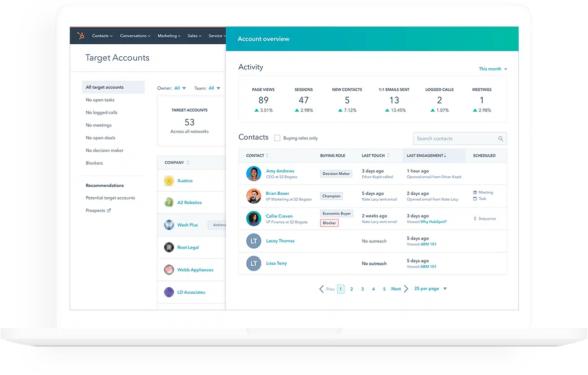Open the Conversations menu
The image size is (588, 375).
[136, 36]
